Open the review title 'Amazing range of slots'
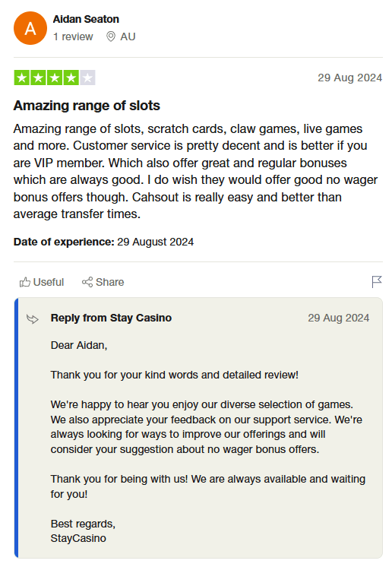Screen dimensions: 392x567 [x=87, y=106]
